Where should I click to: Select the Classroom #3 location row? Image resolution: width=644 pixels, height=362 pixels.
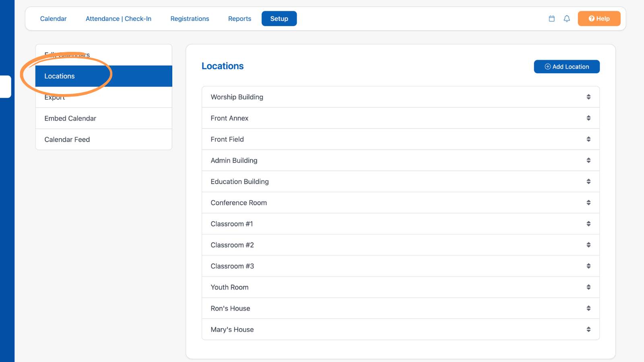point(400,266)
